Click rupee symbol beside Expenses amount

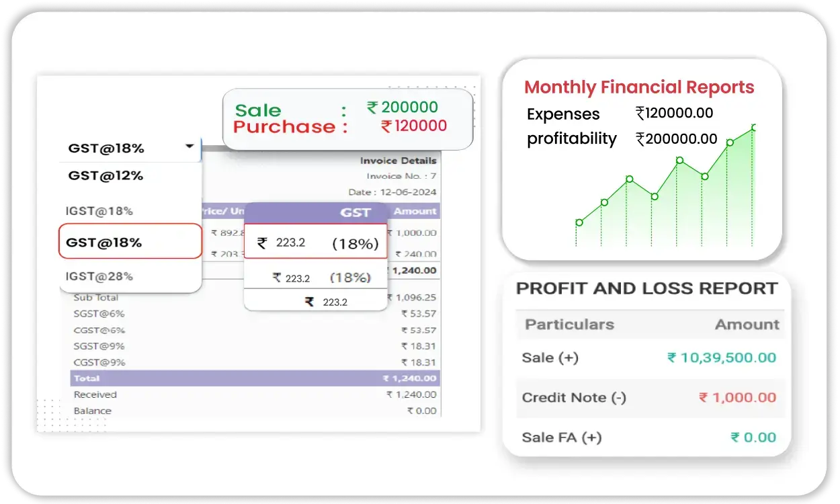click(640, 114)
